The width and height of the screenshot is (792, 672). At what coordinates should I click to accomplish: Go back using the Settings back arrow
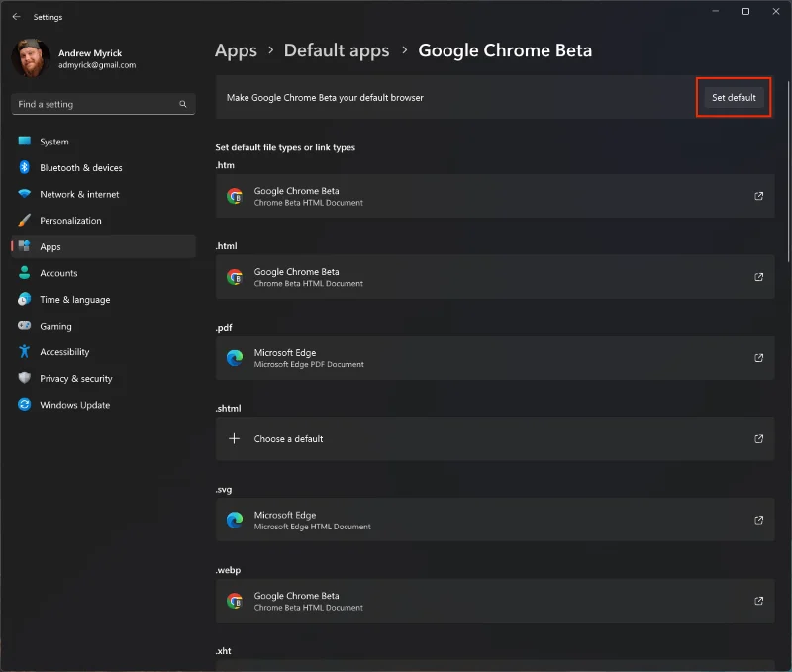point(16,17)
